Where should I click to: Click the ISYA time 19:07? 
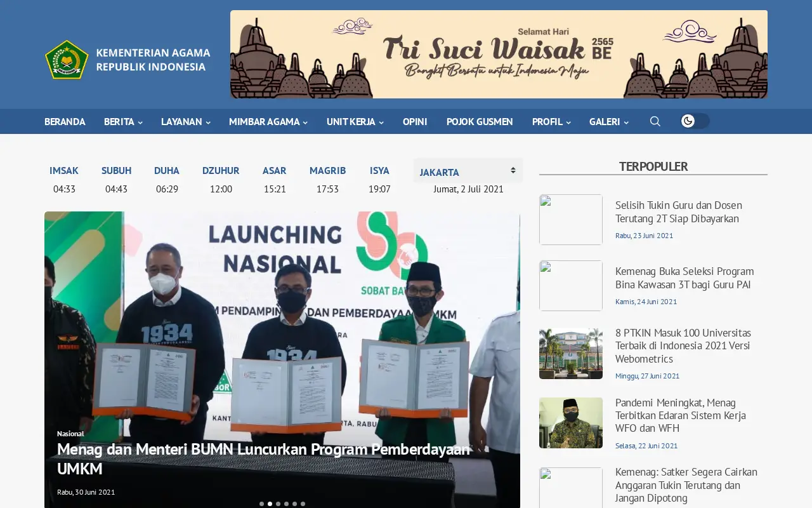point(379,189)
